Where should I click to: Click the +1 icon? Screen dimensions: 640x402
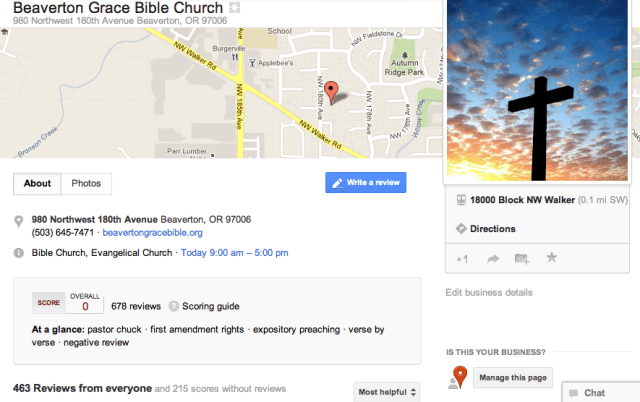[461, 258]
